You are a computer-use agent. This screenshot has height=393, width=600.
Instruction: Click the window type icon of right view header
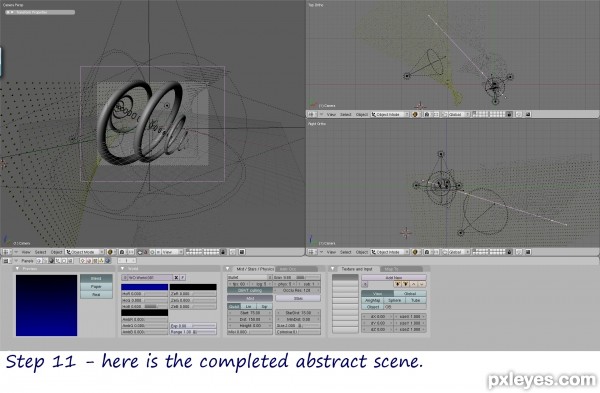[312, 252]
